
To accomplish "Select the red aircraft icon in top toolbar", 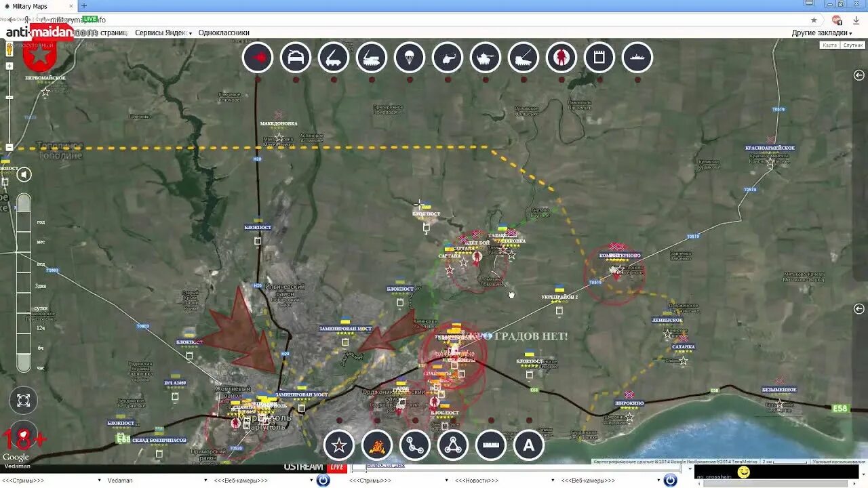I will pos(258,58).
